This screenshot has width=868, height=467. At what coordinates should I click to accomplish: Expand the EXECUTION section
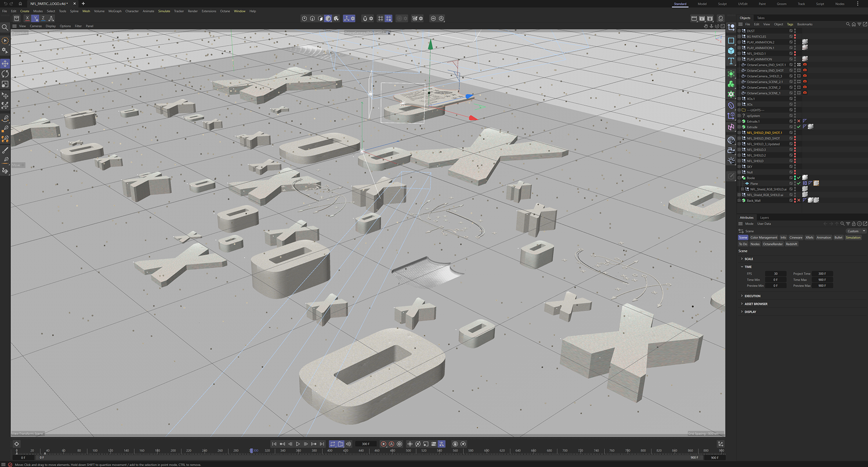[x=742, y=296]
